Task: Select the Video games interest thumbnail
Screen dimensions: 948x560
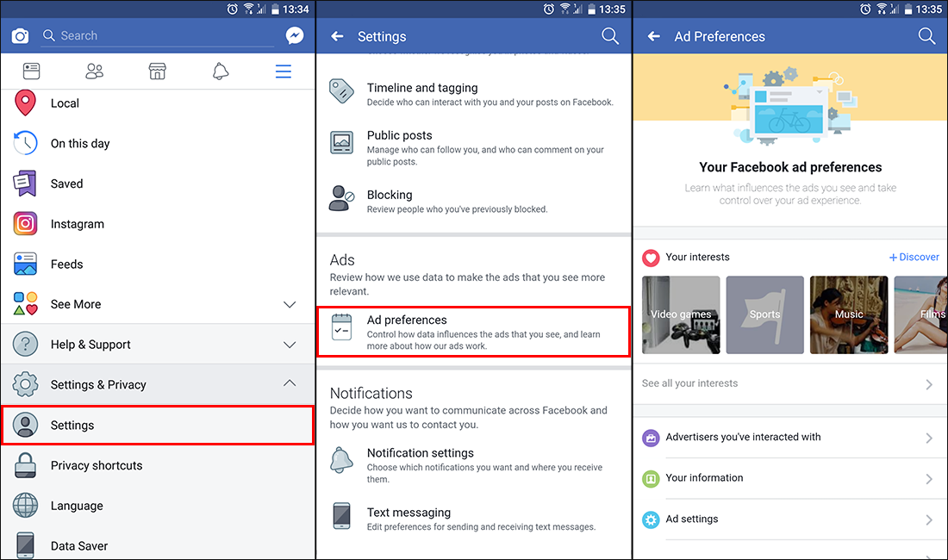Action: pyautogui.click(x=681, y=314)
